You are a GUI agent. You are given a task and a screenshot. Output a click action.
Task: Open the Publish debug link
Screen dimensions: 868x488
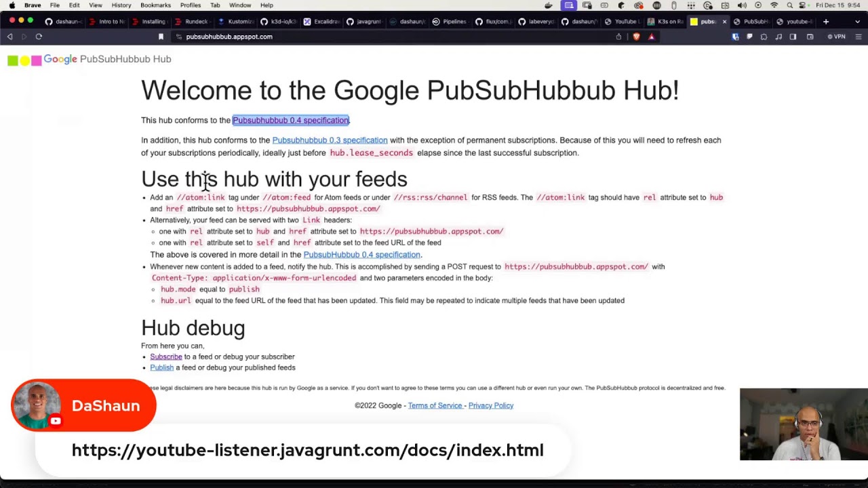pyautogui.click(x=161, y=367)
